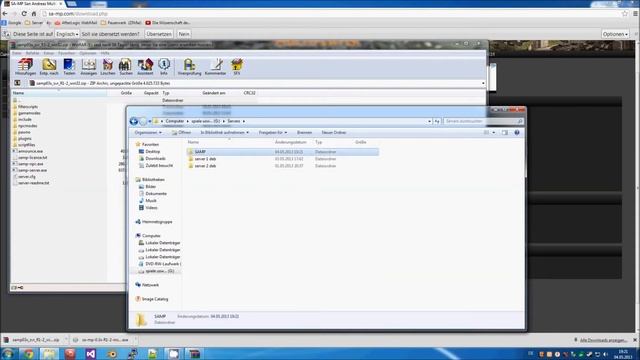Click the Kommentar icon in WinRAR toolbar
The height and width of the screenshot is (360, 640).
(215, 67)
